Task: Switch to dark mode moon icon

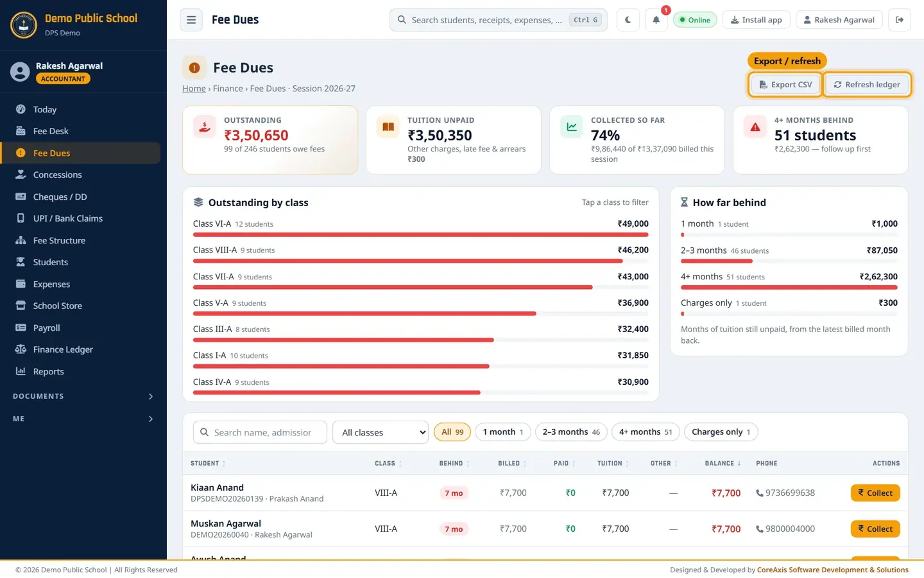Action: [x=628, y=20]
